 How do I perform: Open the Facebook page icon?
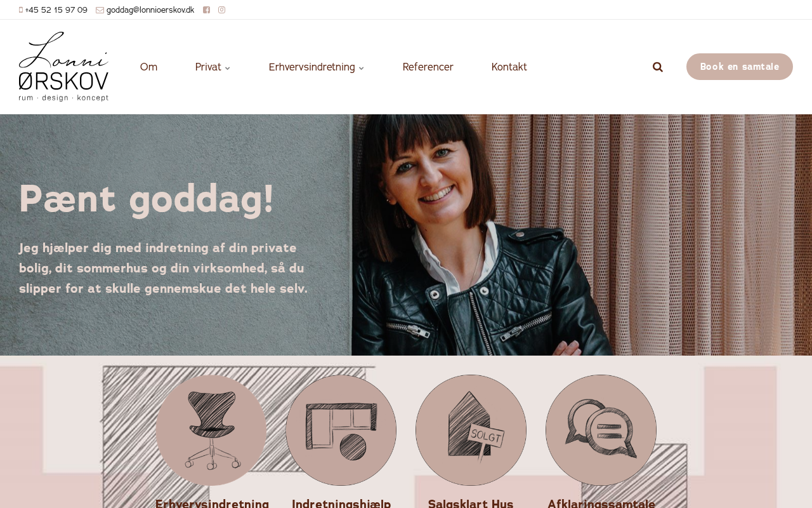click(x=206, y=10)
